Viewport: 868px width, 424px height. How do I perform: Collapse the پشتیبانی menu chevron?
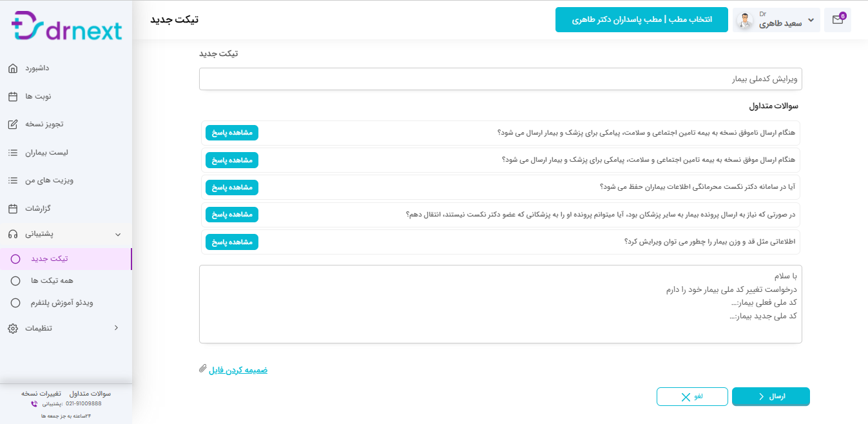pyautogui.click(x=117, y=235)
